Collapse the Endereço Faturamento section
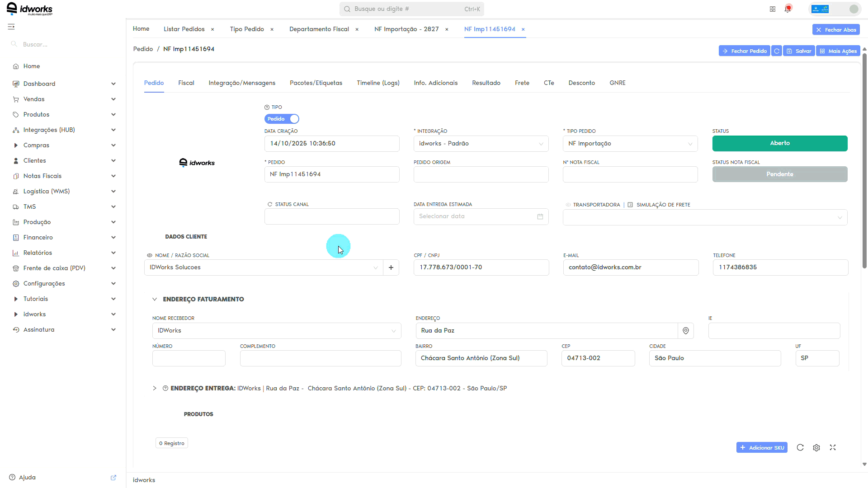Viewport: 868px width, 488px height. (x=155, y=299)
